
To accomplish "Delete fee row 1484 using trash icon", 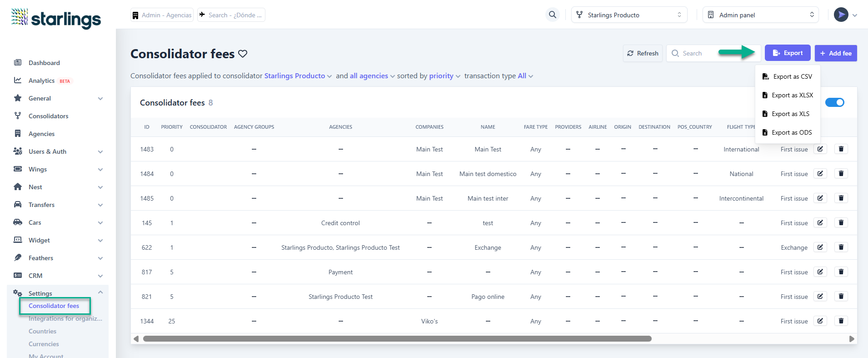I will tap(841, 174).
